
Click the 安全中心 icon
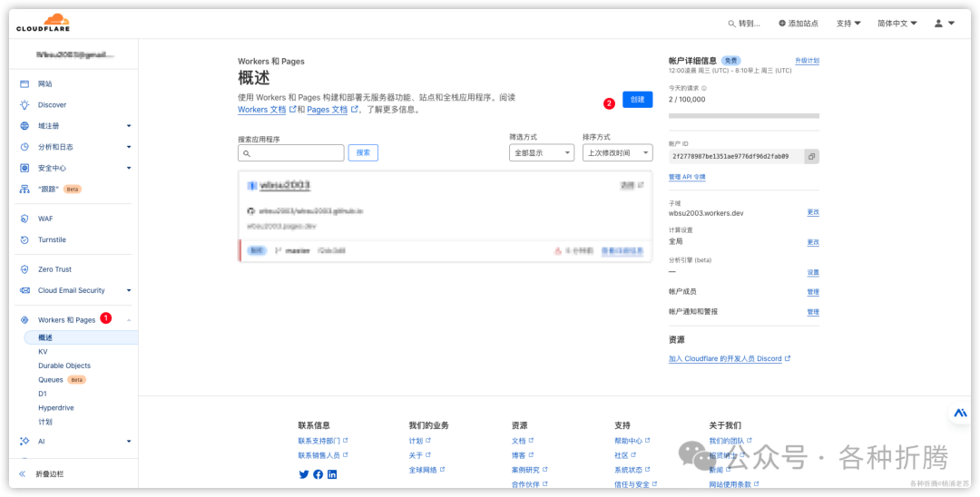tap(24, 168)
